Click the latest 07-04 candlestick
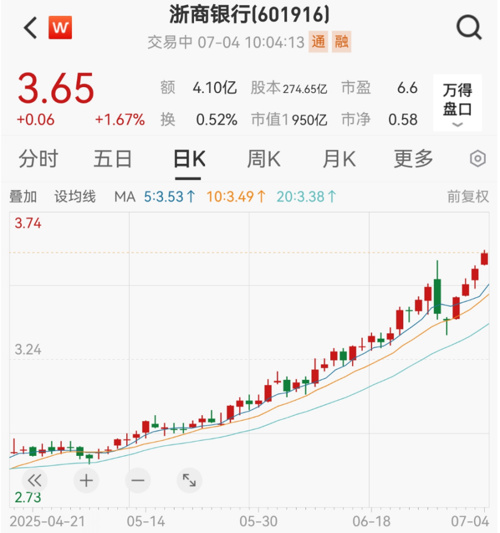The height and width of the screenshot is (533, 500). coord(484,259)
